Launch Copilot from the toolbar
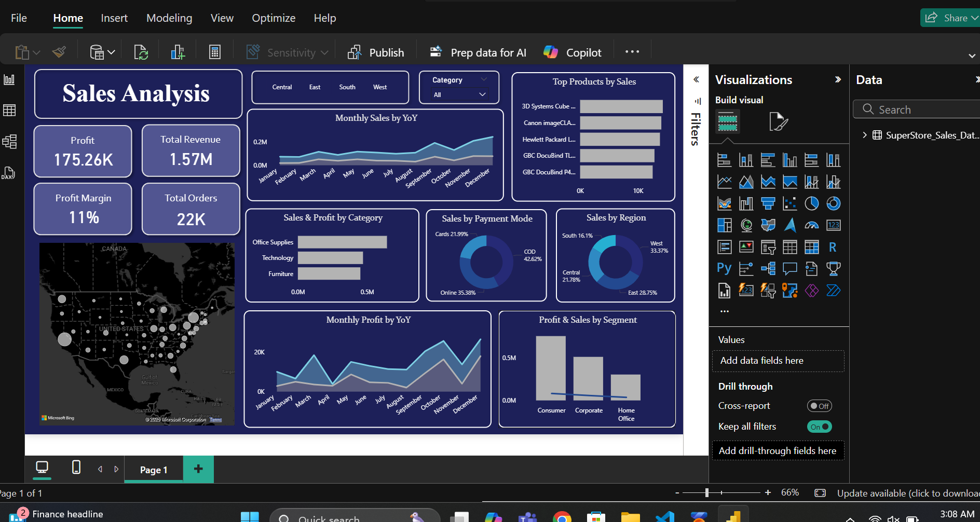Image resolution: width=980 pixels, height=522 pixels. [x=573, y=52]
